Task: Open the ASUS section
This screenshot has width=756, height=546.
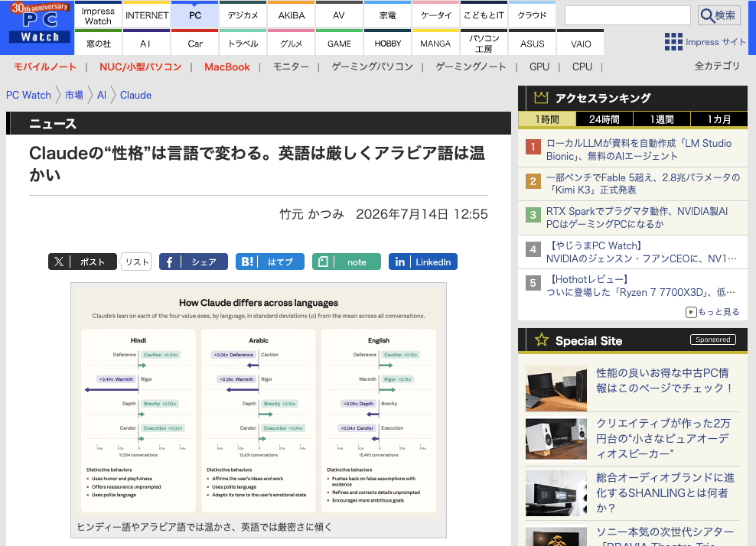Action: coord(532,44)
